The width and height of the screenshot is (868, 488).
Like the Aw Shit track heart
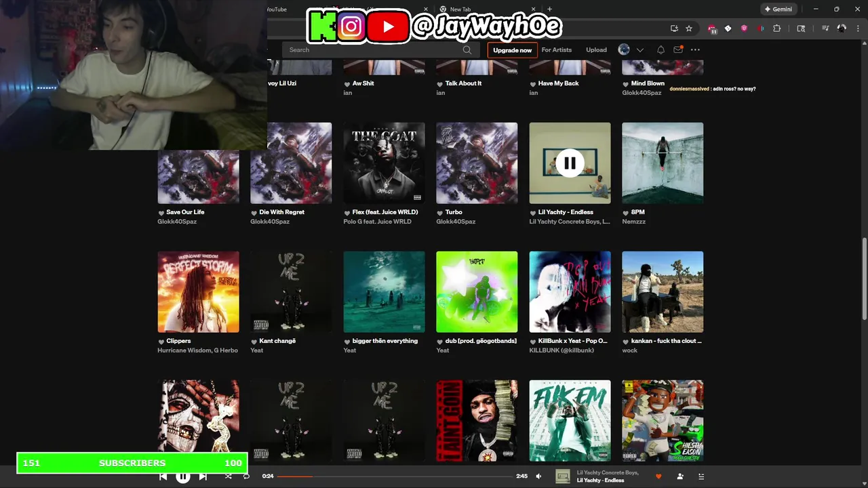click(x=347, y=83)
